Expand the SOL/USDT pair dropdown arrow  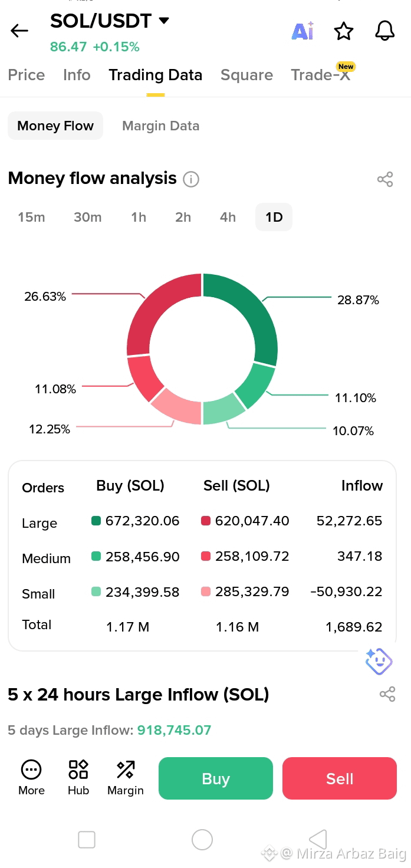(x=164, y=21)
